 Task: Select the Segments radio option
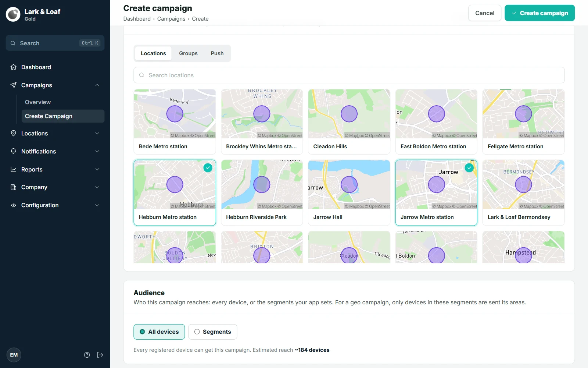(x=212, y=332)
